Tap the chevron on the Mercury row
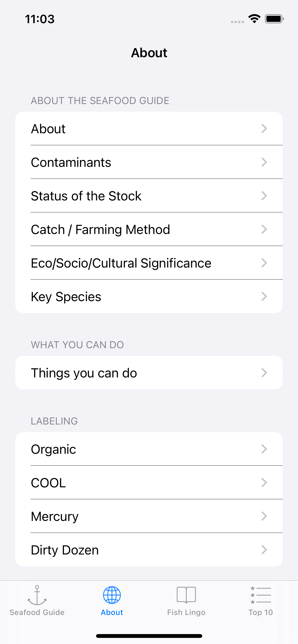Viewport: 298px width, 644px height. [x=264, y=516]
